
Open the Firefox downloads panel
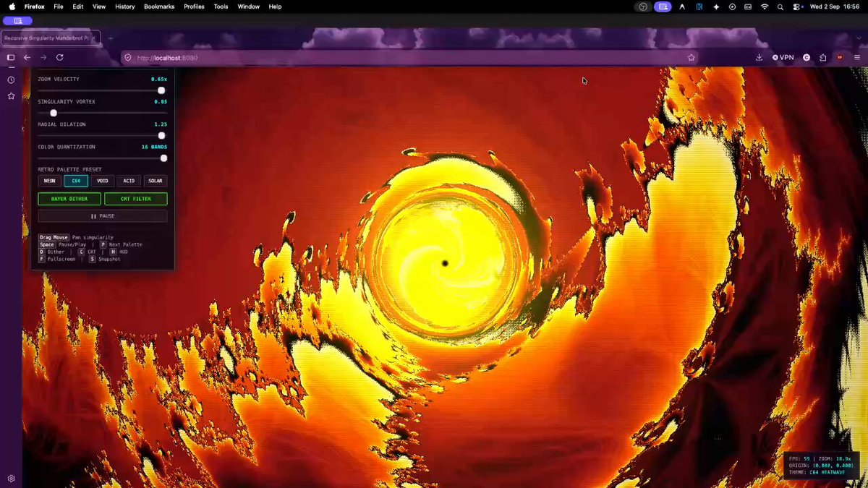tap(759, 57)
